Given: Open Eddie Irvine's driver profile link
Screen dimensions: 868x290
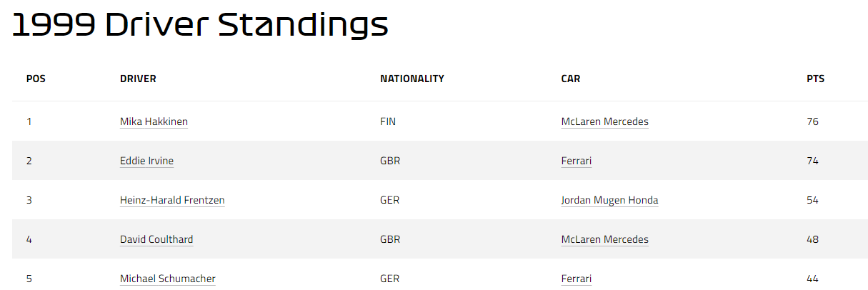Looking at the screenshot, I should [146, 161].
